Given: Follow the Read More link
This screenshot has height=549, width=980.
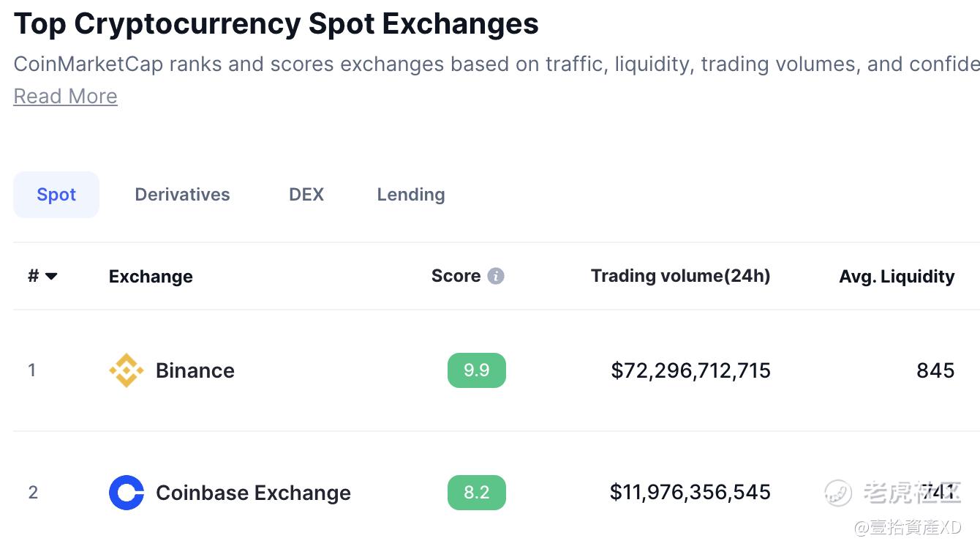Looking at the screenshot, I should [66, 97].
